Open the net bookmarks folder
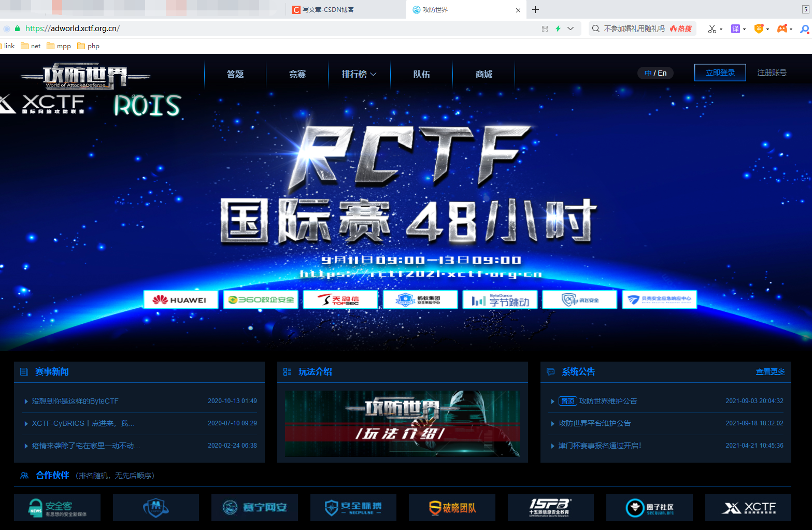 pos(31,46)
